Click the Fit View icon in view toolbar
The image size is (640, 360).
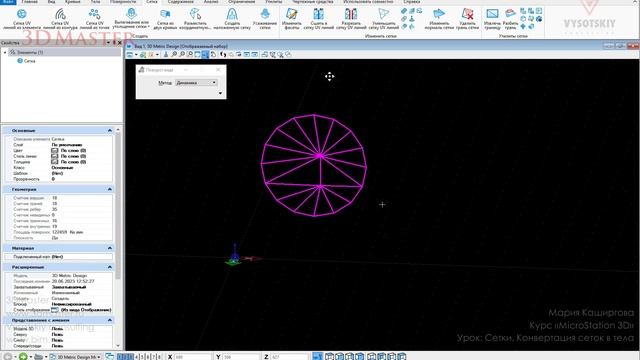coord(198,54)
